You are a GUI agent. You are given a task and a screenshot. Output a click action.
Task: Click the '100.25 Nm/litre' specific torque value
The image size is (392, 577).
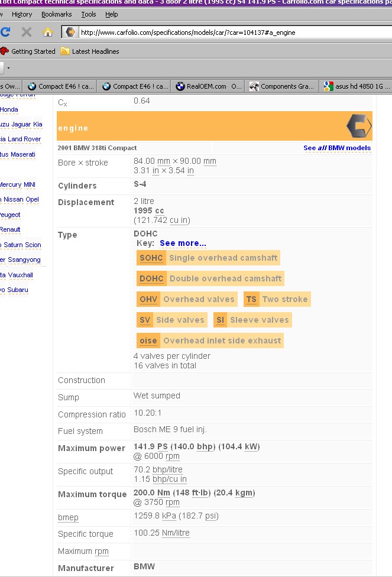161,533
